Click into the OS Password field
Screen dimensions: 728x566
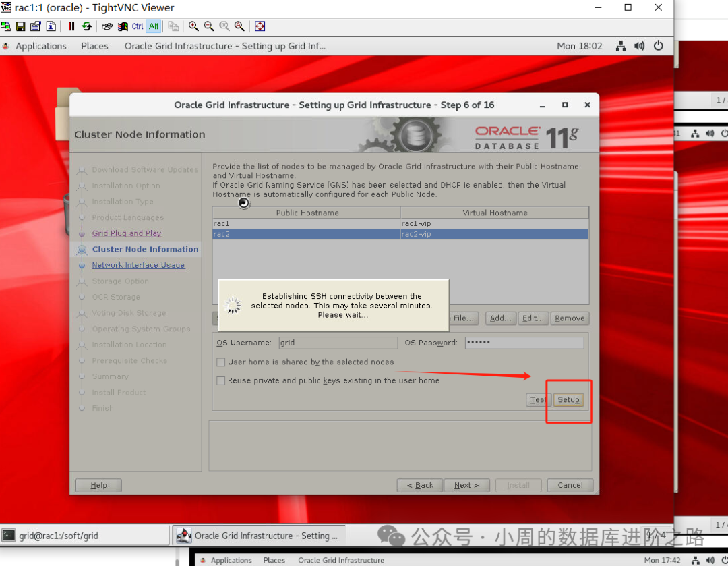point(524,343)
